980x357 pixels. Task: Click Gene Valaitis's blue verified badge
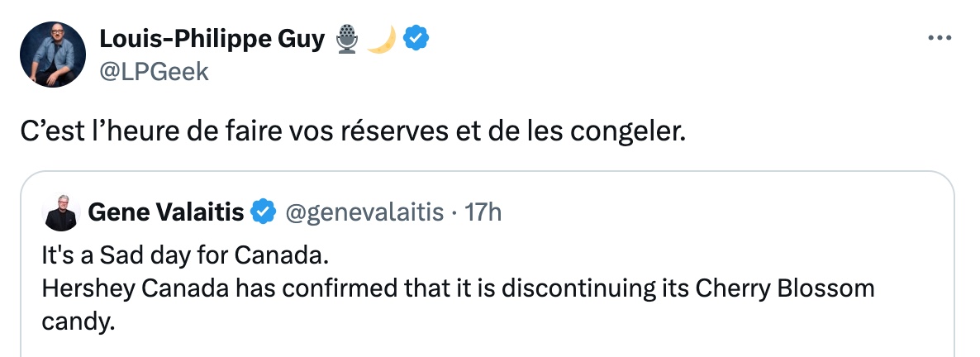point(263,212)
